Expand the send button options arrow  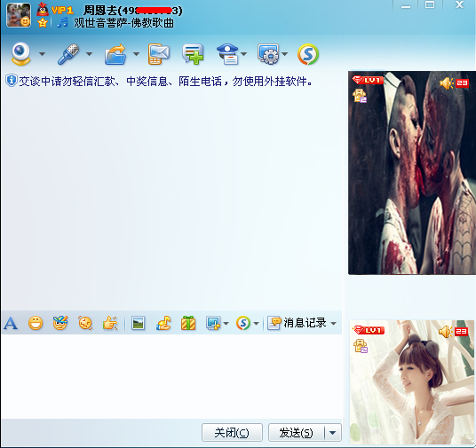click(x=333, y=433)
